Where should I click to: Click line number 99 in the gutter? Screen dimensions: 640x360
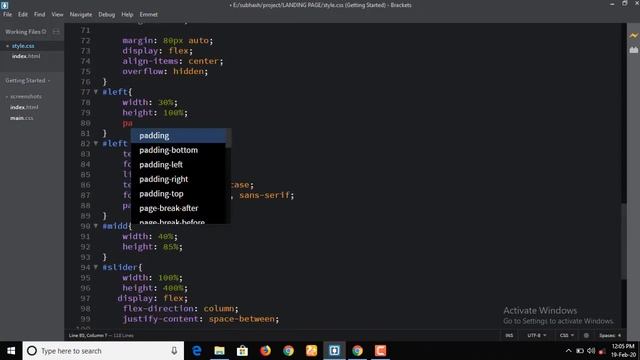[85, 319]
